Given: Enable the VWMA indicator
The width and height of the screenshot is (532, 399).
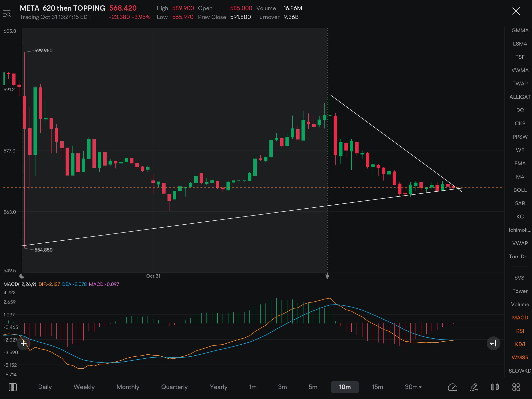Looking at the screenshot, I should tap(520, 70).
